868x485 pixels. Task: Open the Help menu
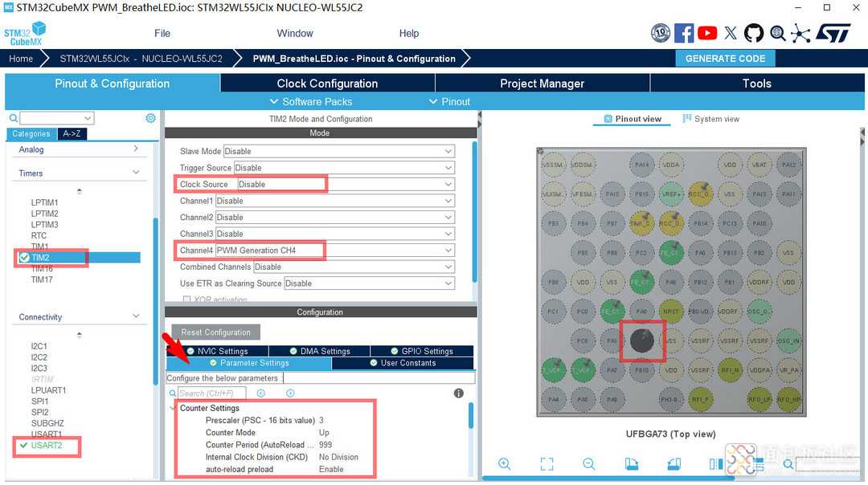(x=409, y=33)
